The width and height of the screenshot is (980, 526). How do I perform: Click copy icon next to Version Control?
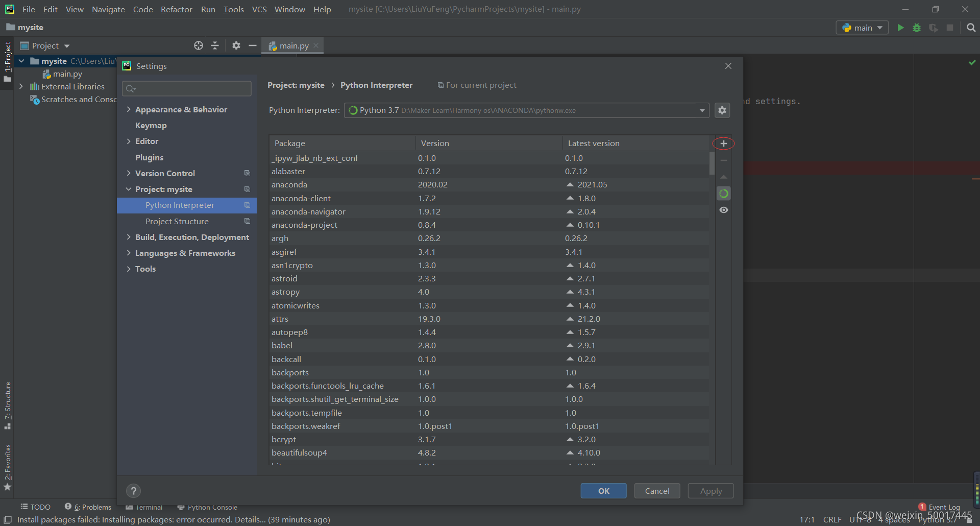pos(247,173)
